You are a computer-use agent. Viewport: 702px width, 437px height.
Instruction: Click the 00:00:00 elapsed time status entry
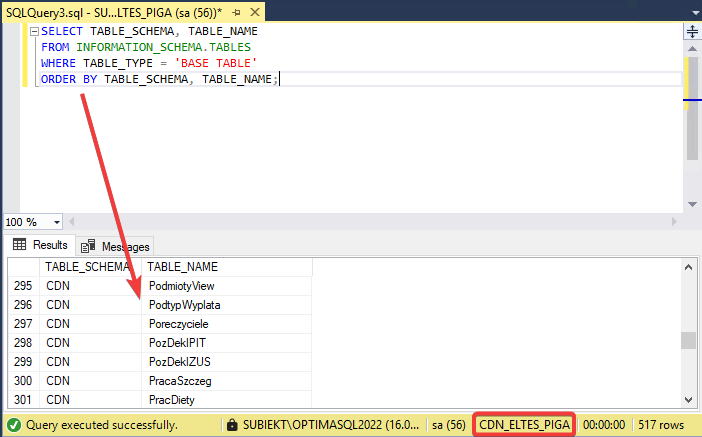[x=604, y=425]
